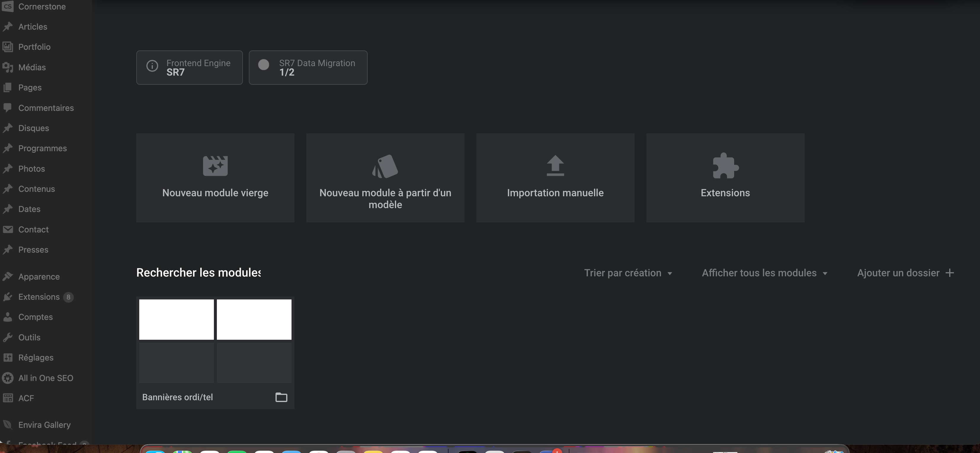
Task: Click the Frontend Engine info icon
Action: (x=152, y=66)
